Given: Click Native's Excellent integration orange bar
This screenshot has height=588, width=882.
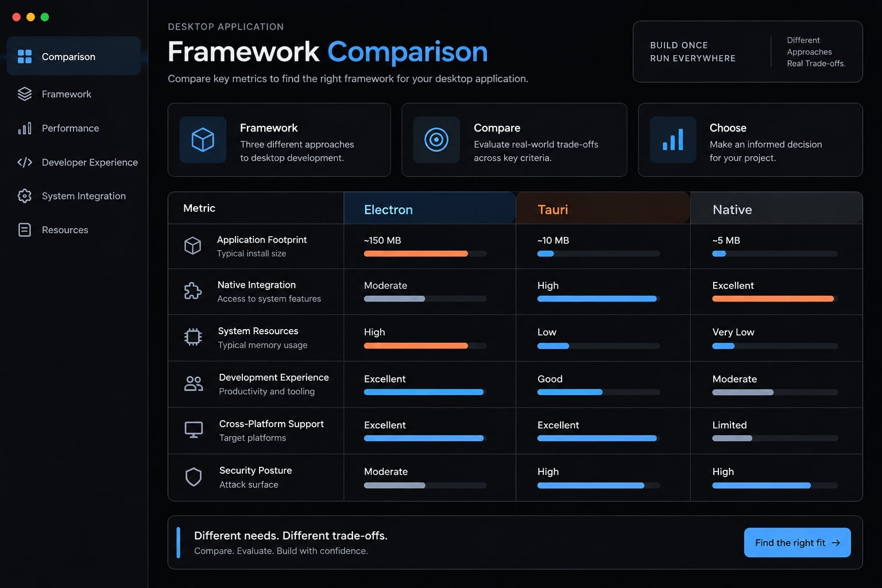Looking at the screenshot, I should pos(775,299).
